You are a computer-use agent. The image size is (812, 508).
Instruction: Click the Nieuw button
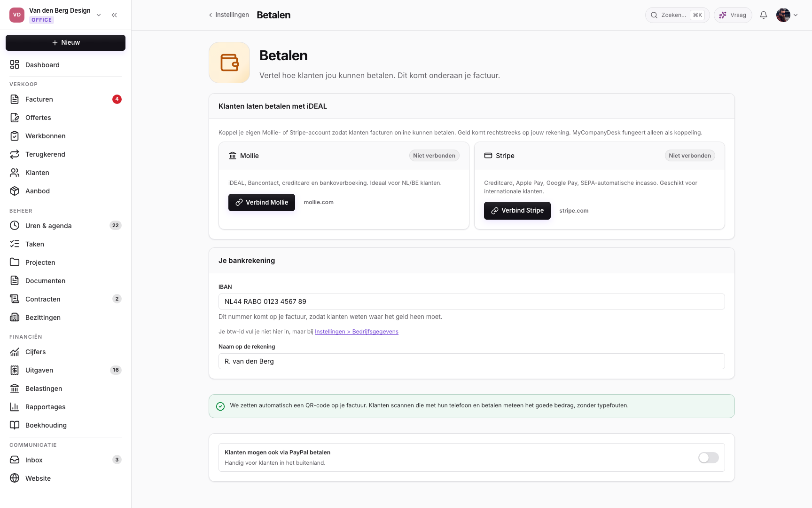(65, 43)
